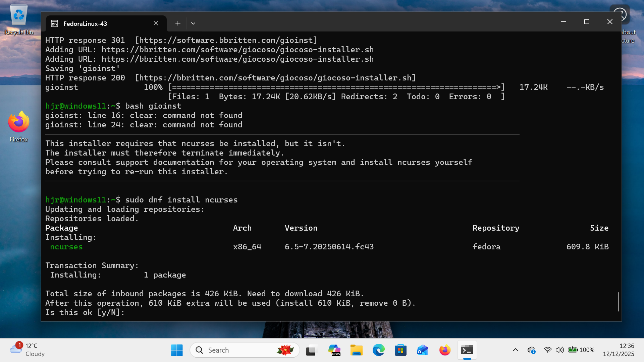The height and width of the screenshot is (362, 644).
Task: Open Outlook from the taskbar
Action: (x=423, y=350)
